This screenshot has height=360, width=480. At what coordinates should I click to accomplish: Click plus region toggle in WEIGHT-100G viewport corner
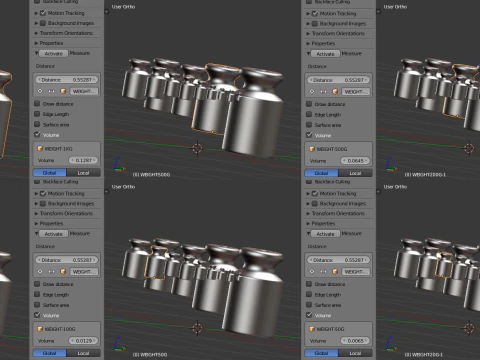point(107,192)
